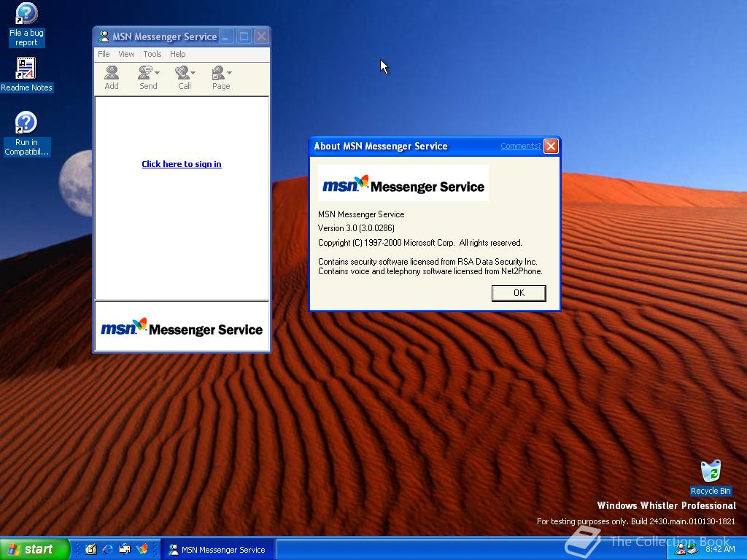The image size is (747, 560).
Task: Click the MSN Messenger title bar icon
Action: point(104,36)
